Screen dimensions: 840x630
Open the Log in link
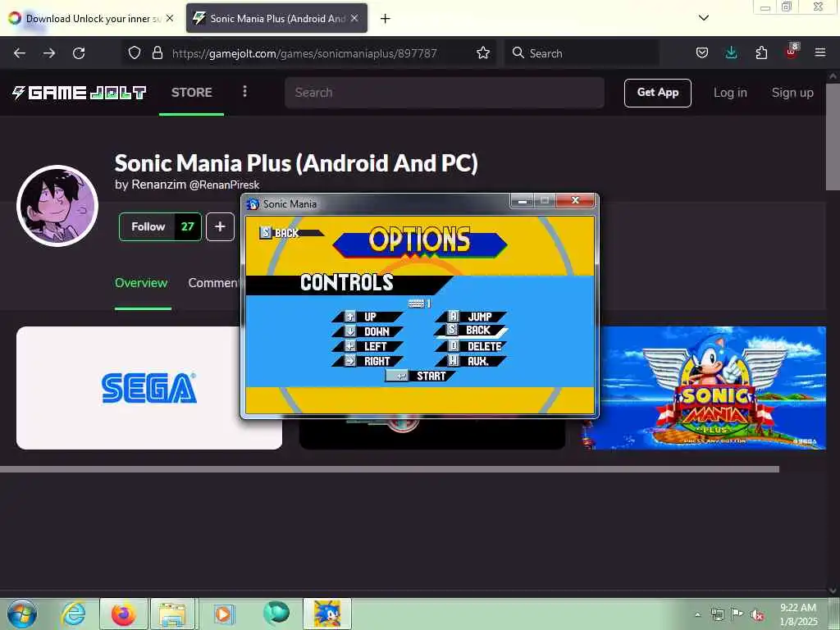[730, 93]
